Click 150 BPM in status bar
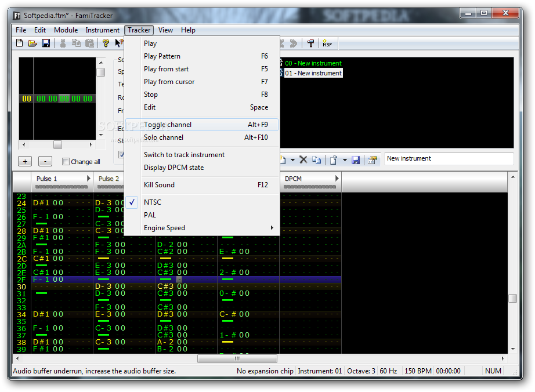The height and width of the screenshot is (392, 535). [x=418, y=371]
